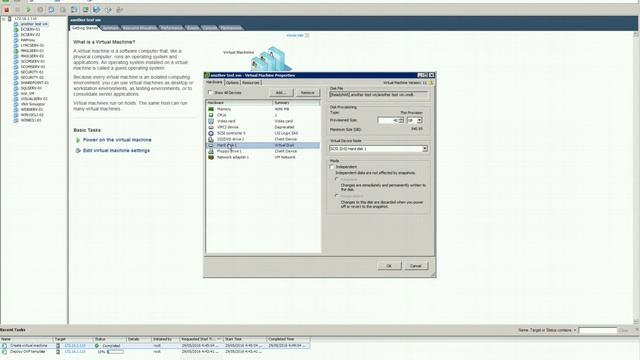Open the Name, Target or Status contains dropdown
The image size is (640, 360).
pyautogui.click(x=575, y=330)
